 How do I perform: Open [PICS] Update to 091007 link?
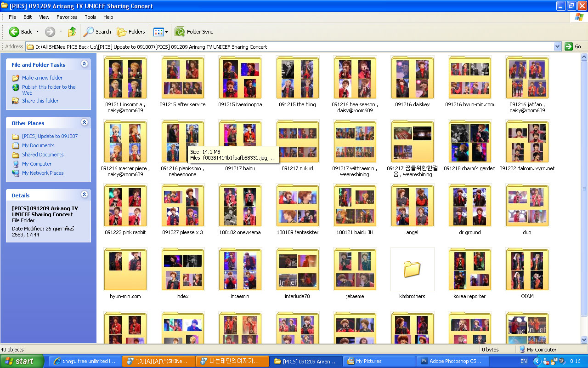50,136
